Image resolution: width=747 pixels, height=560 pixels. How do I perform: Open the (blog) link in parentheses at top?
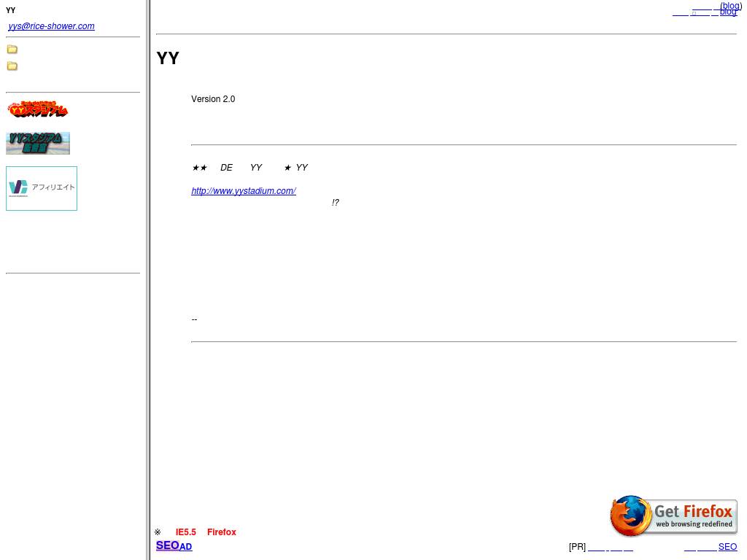coord(730,6)
